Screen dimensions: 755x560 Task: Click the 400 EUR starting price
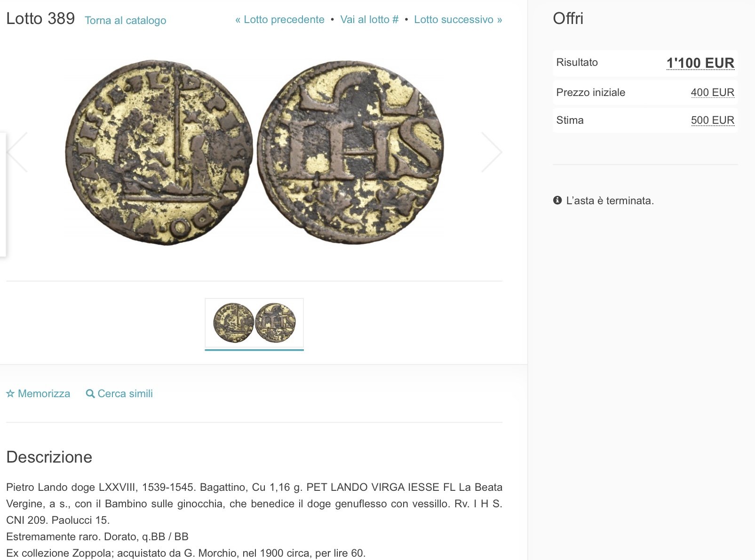pyautogui.click(x=712, y=93)
